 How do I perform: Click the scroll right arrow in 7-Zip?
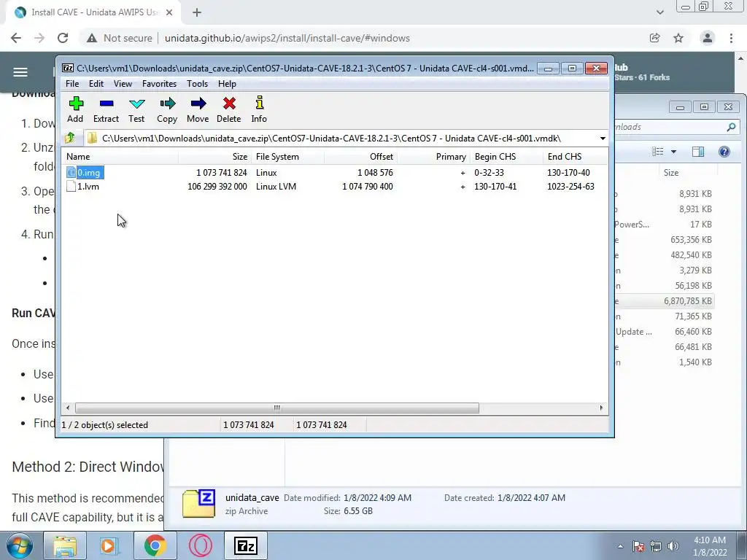(601, 408)
